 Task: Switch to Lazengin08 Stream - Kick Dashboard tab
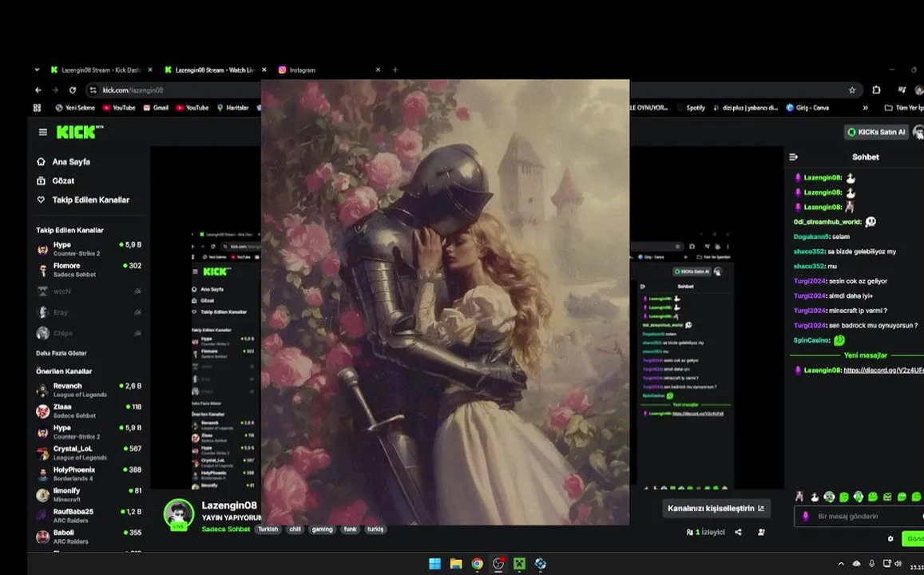click(101, 69)
